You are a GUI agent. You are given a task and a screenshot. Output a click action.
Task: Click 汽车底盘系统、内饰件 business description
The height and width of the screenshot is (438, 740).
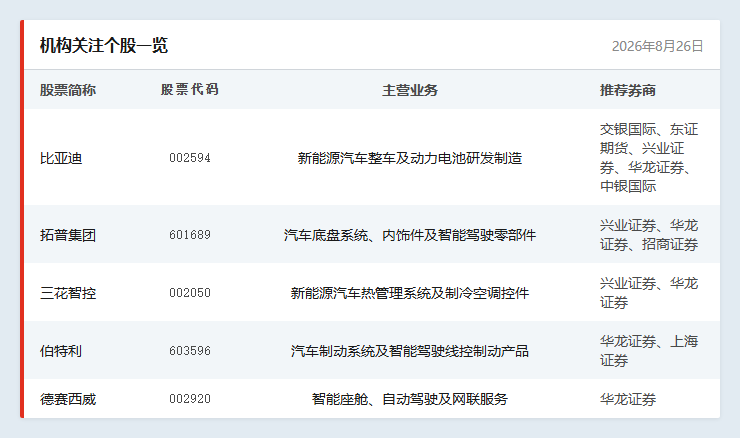point(410,235)
